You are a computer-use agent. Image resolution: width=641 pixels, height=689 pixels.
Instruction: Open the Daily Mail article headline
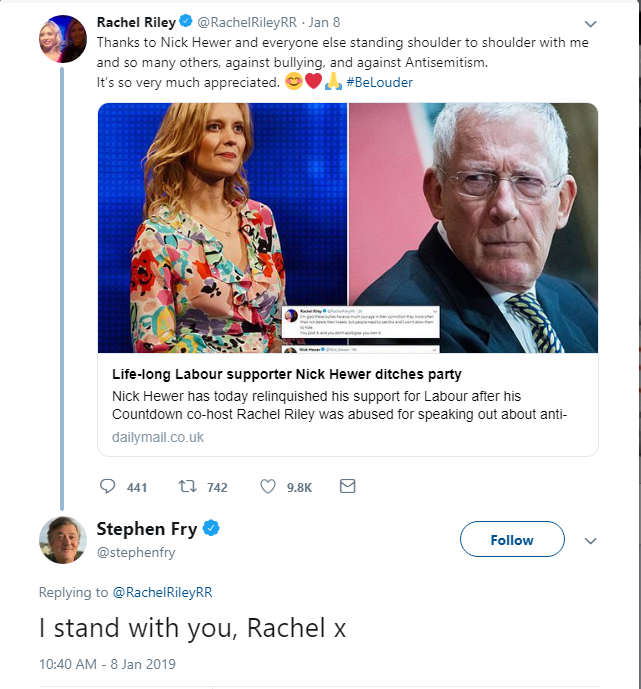[285, 375]
